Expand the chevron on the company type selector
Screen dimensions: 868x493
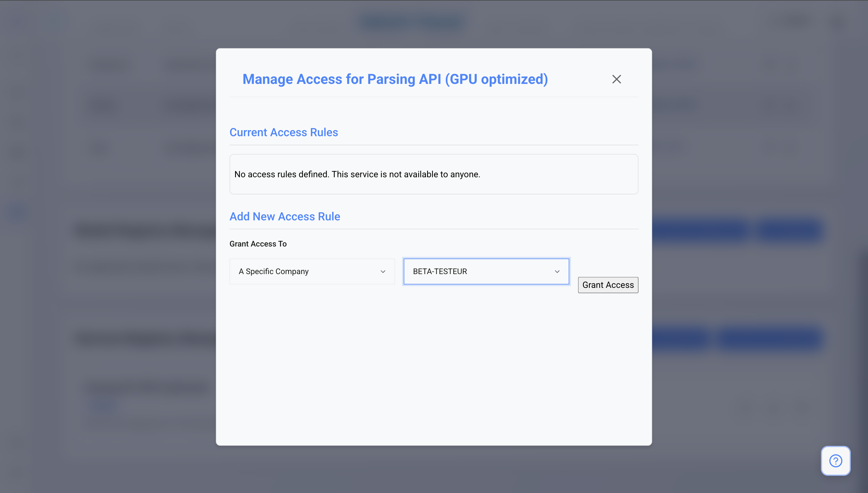(x=383, y=271)
